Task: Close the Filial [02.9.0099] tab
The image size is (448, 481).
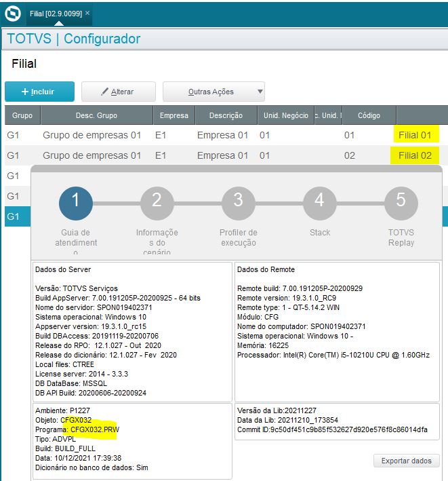Action: point(87,13)
